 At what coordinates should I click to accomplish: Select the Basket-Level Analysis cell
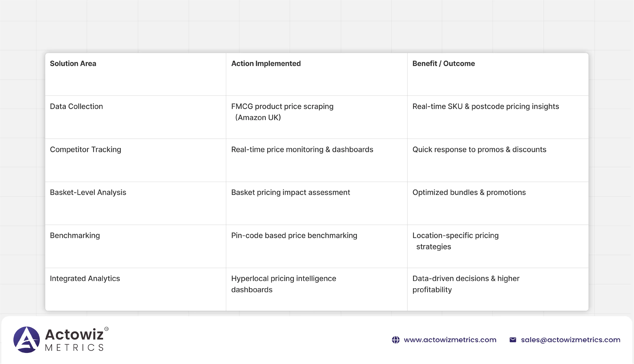tap(88, 192)
